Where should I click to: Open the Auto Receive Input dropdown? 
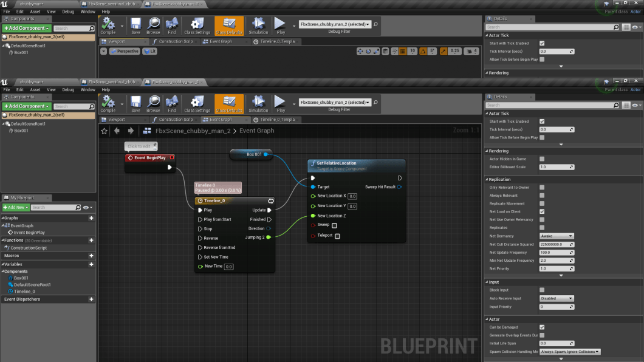pos(557,298)
